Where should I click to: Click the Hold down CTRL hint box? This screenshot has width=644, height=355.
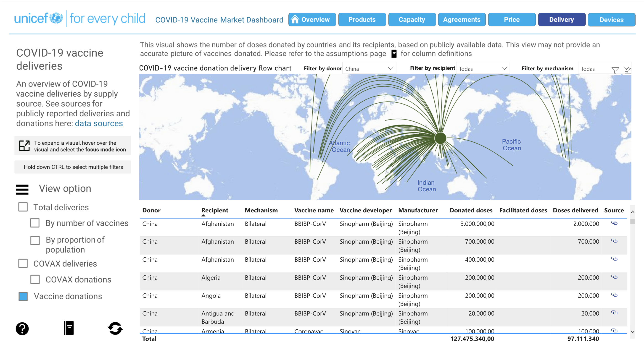[x=72, y=167]
